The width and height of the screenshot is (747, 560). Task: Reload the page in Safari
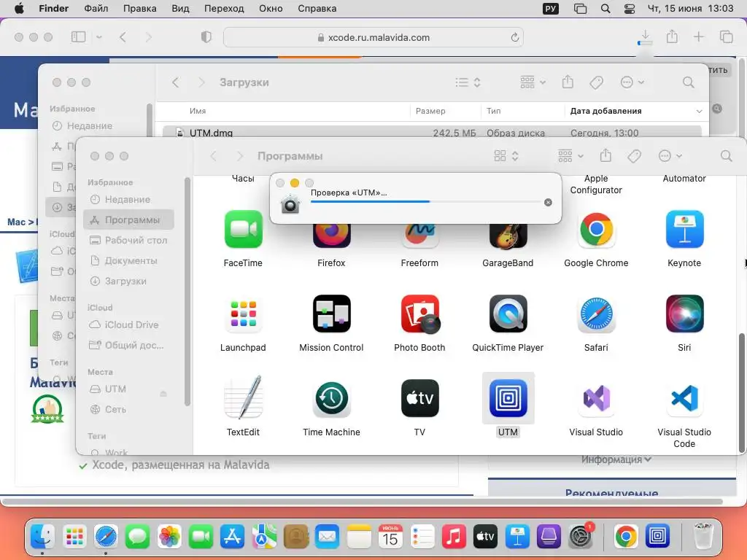pyautogui.click(x=514, y=37)
